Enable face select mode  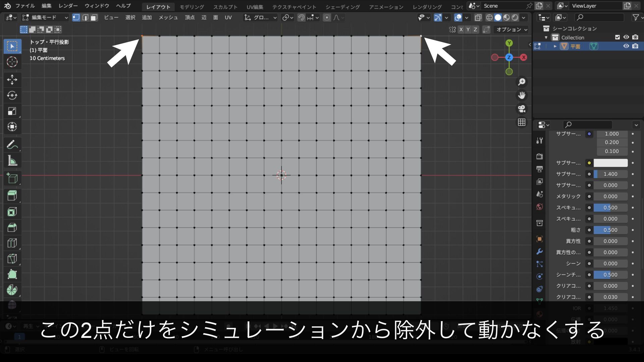pyautogui.click(x=94, y=17)
